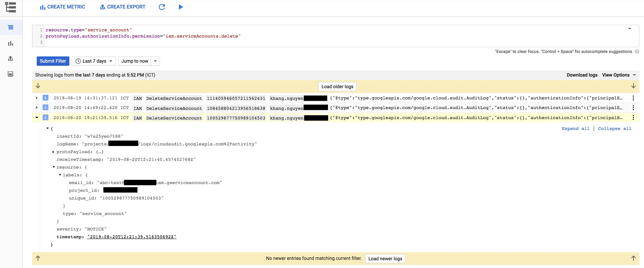Image resolution: width=644 pixels, height=268 pixels.
Task: Open the View Options menu
Action: click(x=618, y=75)
